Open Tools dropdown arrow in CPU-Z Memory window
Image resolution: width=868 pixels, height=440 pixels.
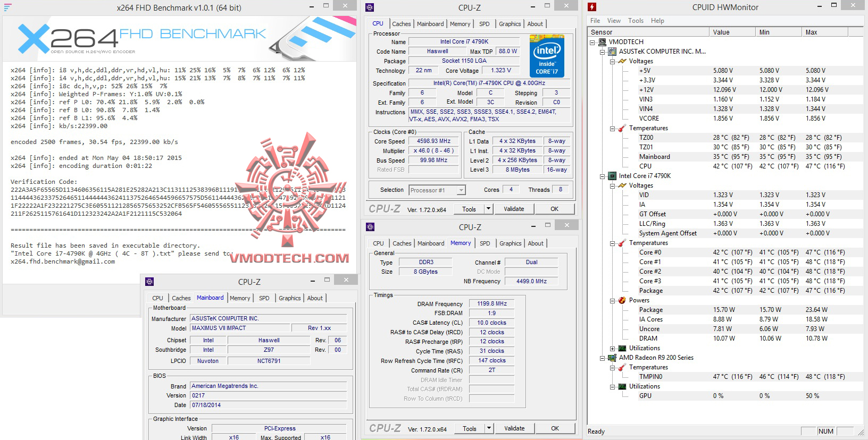point(489,428)
